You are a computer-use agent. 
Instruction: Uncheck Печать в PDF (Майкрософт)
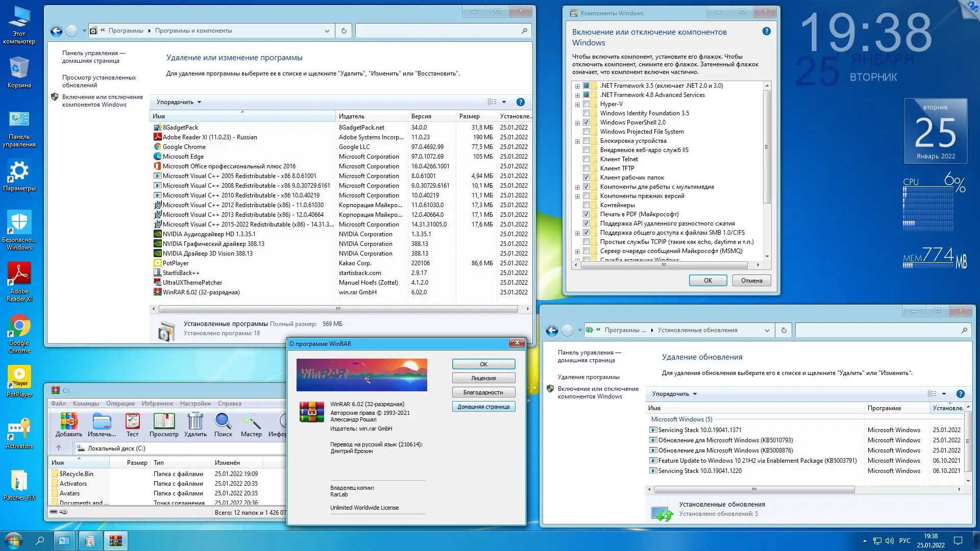pyautogui.click(x=586, y=214)
